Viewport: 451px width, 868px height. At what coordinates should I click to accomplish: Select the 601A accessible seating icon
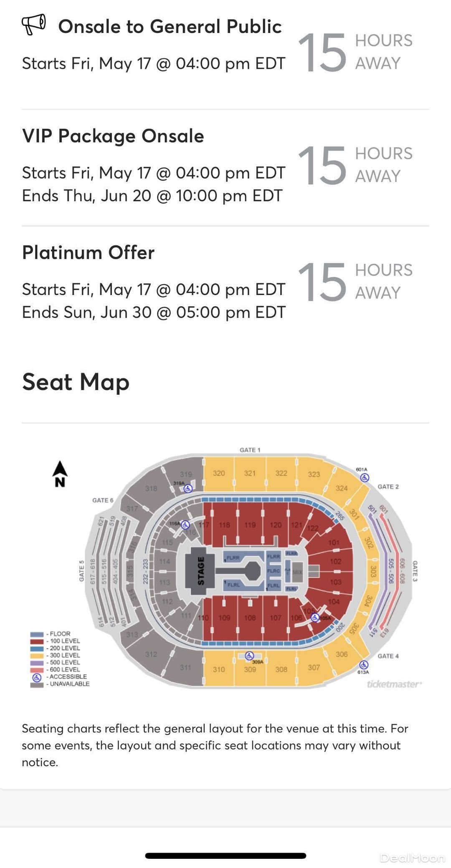click(x=365, y=478)
